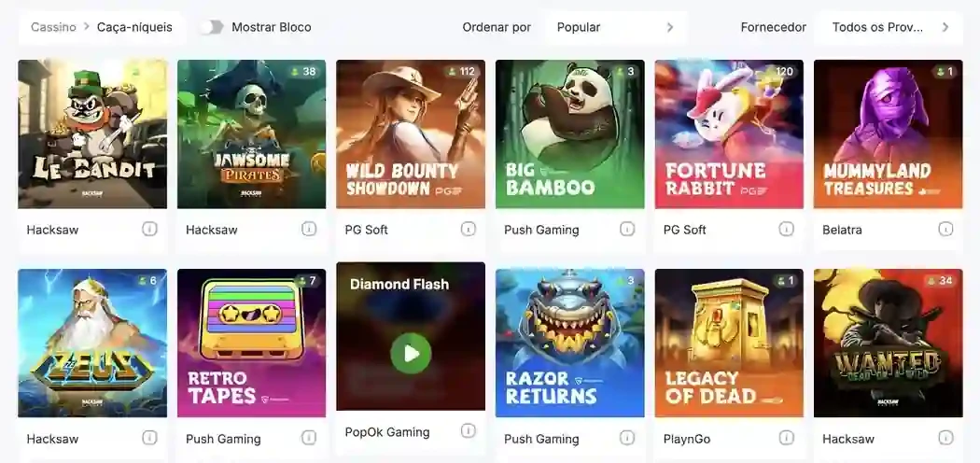Play Diamond Flash with green play button

click(x=411, y=354)
